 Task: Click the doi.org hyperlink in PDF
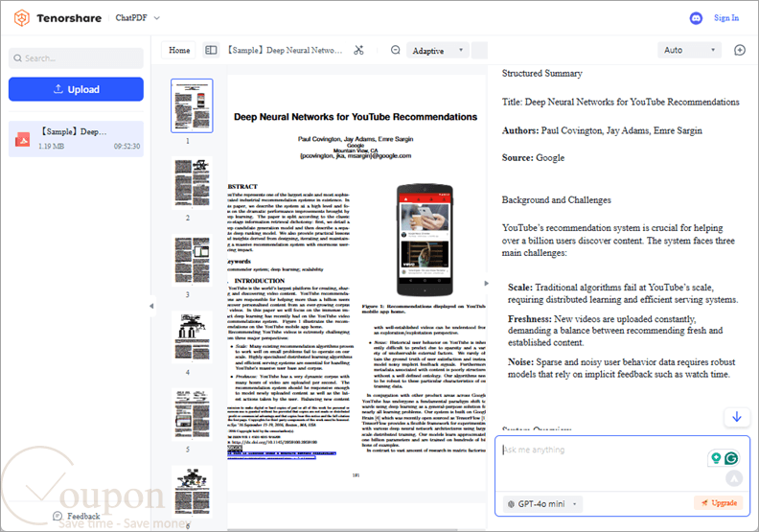tap(273, 442)
